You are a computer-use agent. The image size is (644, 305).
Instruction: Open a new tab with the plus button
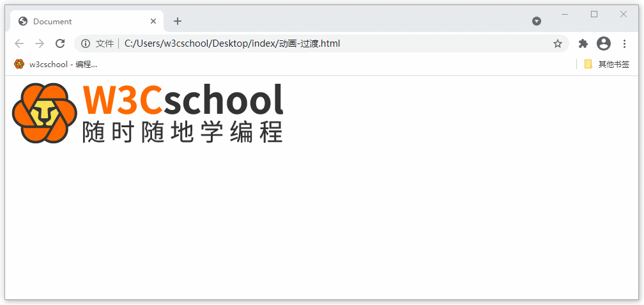point(178,21)
